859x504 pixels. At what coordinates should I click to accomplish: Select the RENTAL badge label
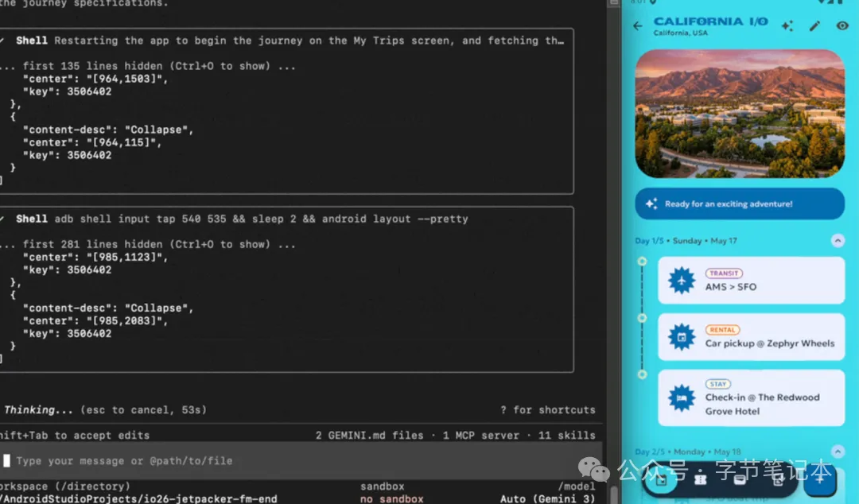722,330
